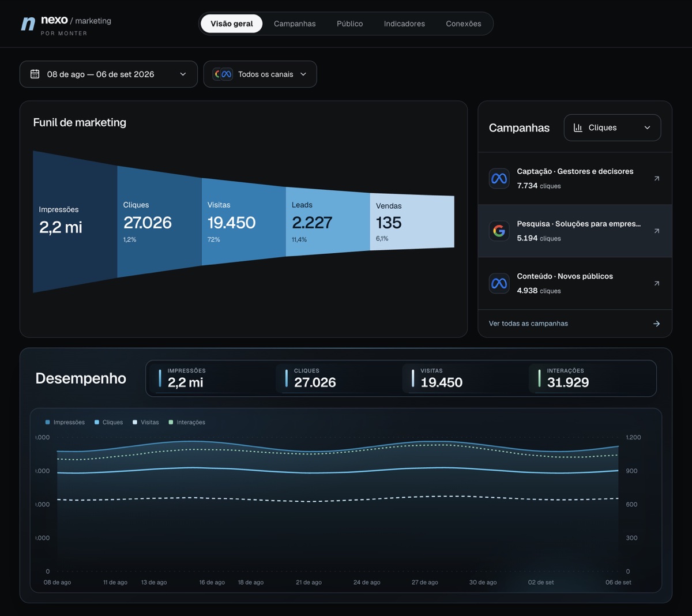The width and height of the screenshot is (692, 616).
Task: Click the calendar icon in date picker
Action: (35, 74)
